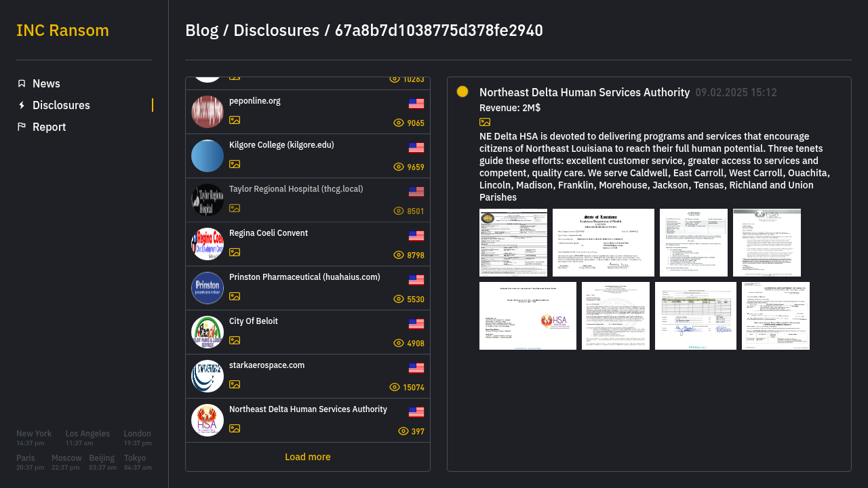Click the City Of Beloit avatar

[208, 332]
